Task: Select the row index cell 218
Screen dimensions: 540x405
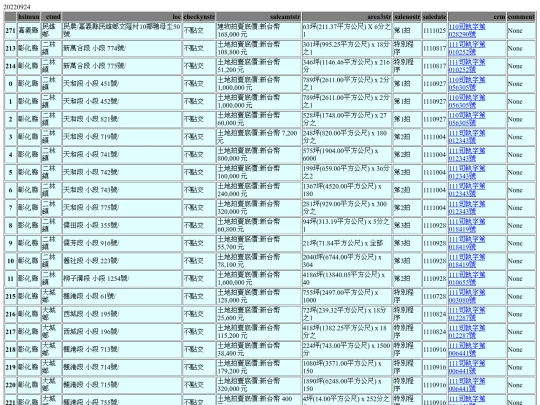Action: click(10, 350)
